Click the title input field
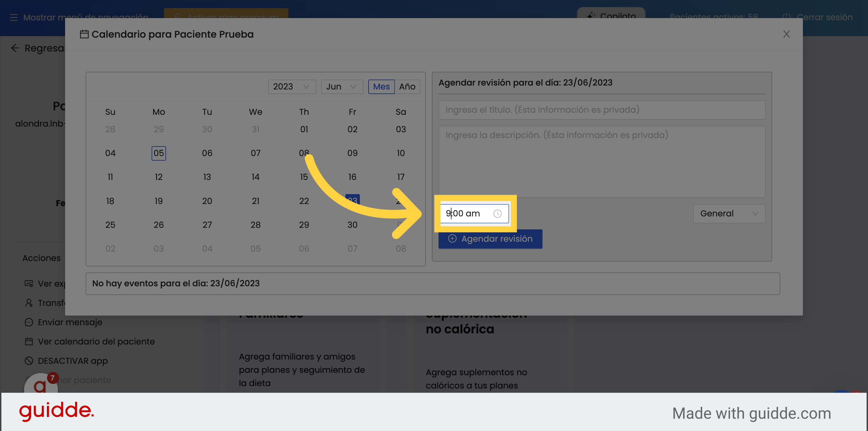Image resolution: width=868 pixels, height=431 pixels. click(601, 110)
